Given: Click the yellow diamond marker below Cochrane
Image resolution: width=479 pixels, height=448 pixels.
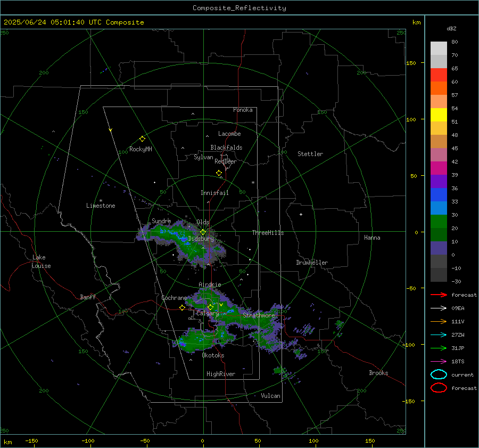Looking at the screenshot, I should (x=183, y=308).
